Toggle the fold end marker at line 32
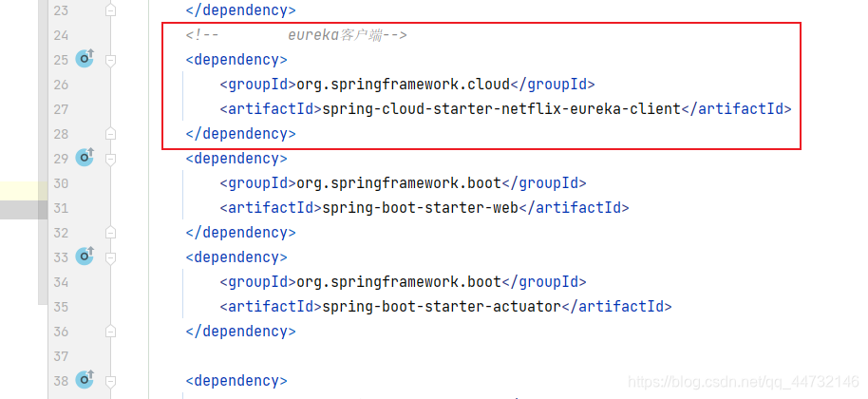The width and height of the screenshot is (868, 399). (111, 233)
